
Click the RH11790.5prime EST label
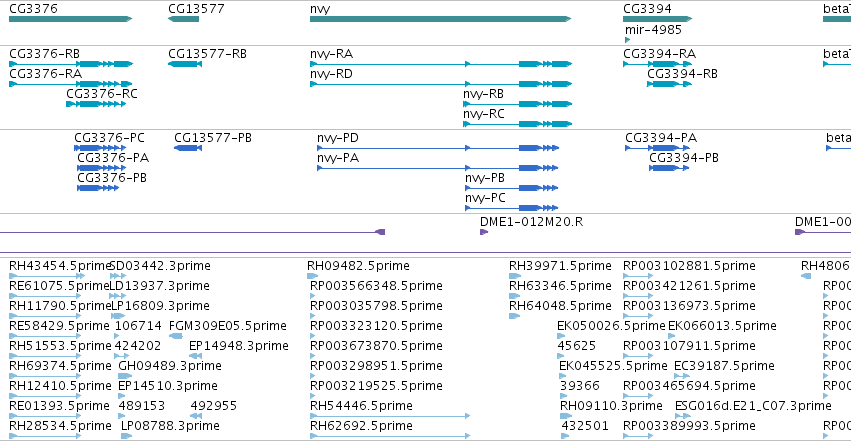(x=60, y=306)
